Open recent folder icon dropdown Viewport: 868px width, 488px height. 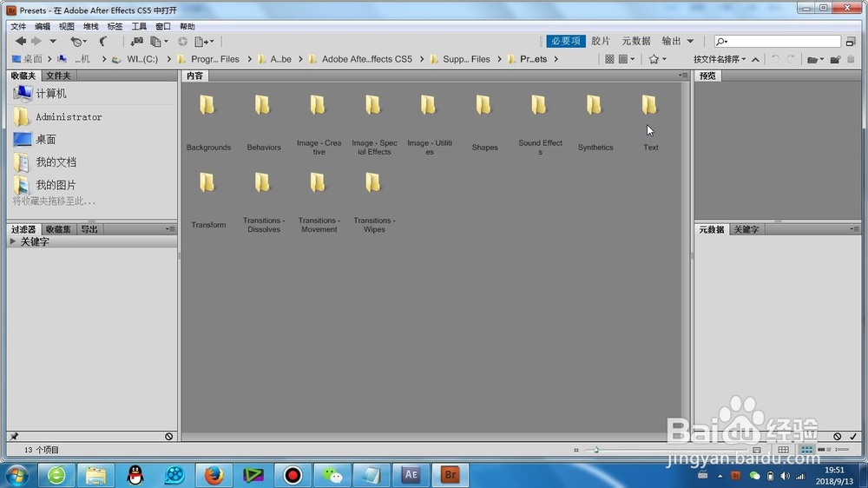815,59
